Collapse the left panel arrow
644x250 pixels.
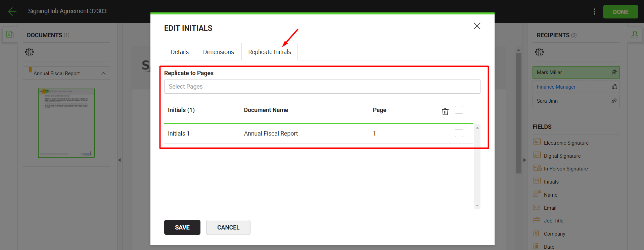[120, 160]
